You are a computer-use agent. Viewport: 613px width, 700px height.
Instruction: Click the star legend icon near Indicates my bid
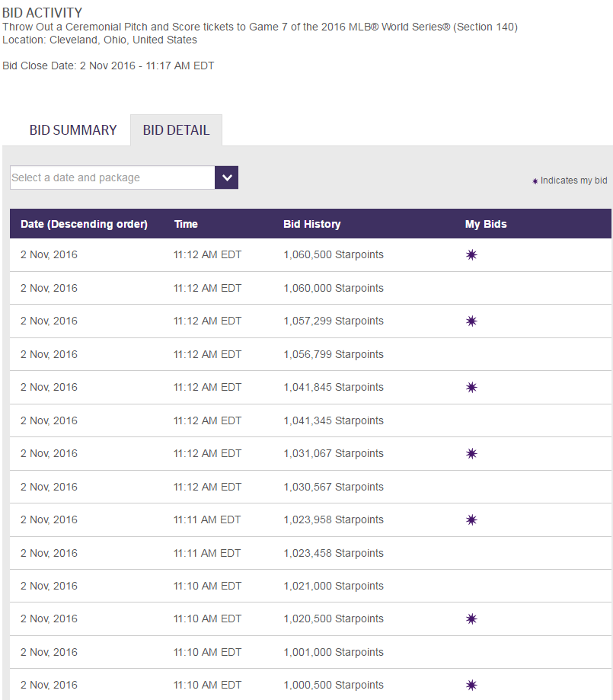[535, 181]
